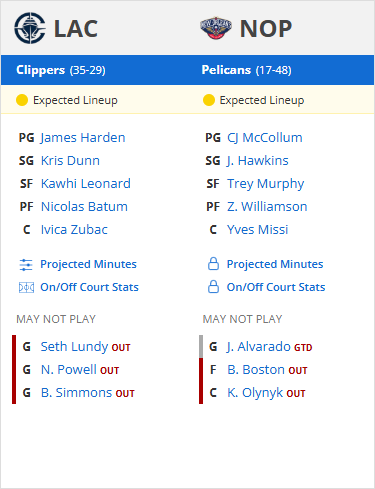Click the yellow Expected Lineup dot for Clippers
This screenshot has width=375, height=489.
pyautogui.click(x=22, y=100)
